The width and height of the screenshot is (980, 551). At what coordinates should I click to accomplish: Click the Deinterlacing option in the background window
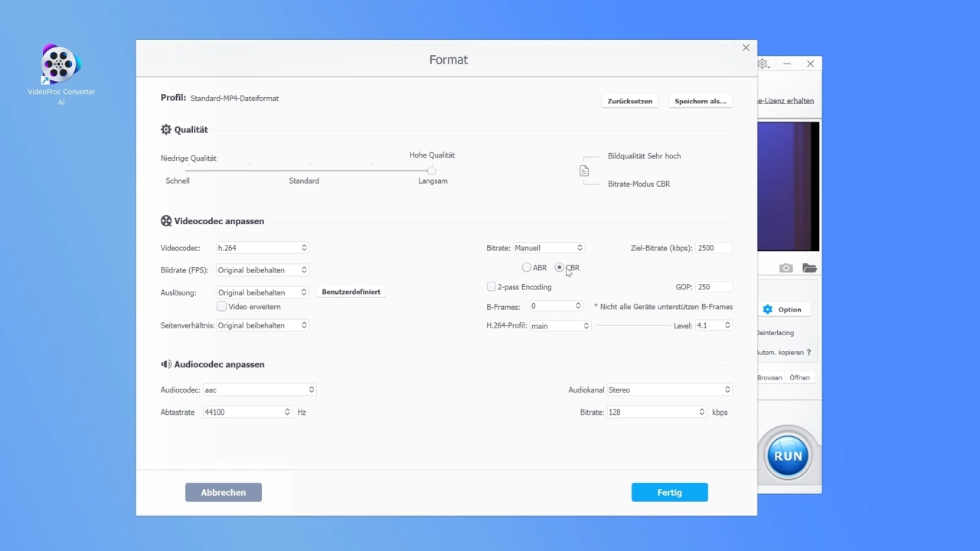click(776, 333)
